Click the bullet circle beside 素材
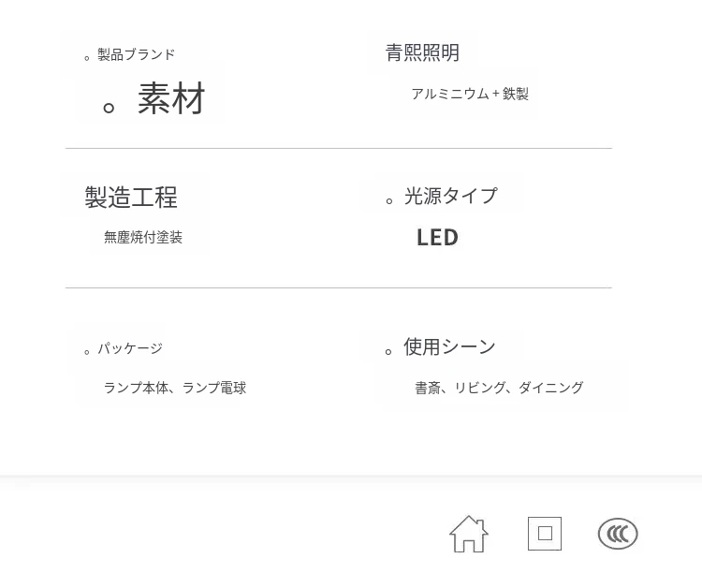702x588 pixels. (x=109, y=108)
